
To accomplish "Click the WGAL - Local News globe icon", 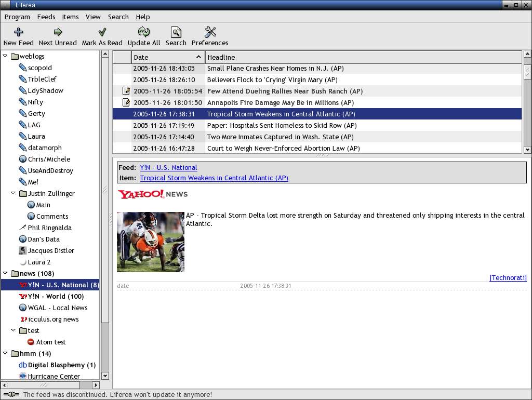I will click(x=23, y=308).
